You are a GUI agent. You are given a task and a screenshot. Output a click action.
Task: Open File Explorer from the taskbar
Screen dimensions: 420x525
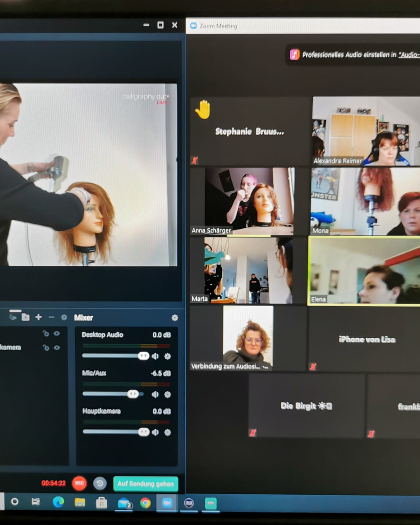(80, 503)
